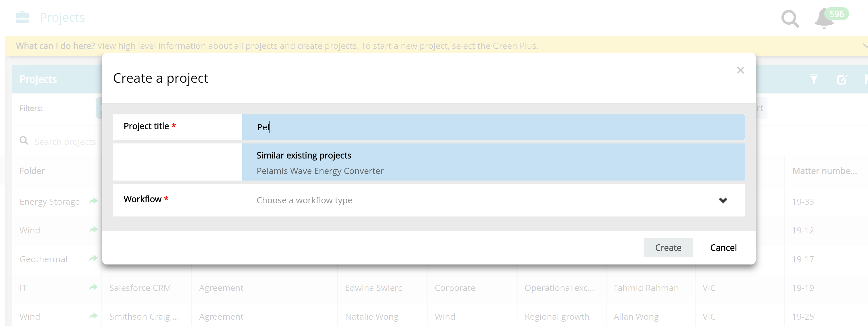Select Pelamis Wave Energy Converter suggestion
Image resolution: width=868 pixels, height=326 pixels.
coord(320,171)
